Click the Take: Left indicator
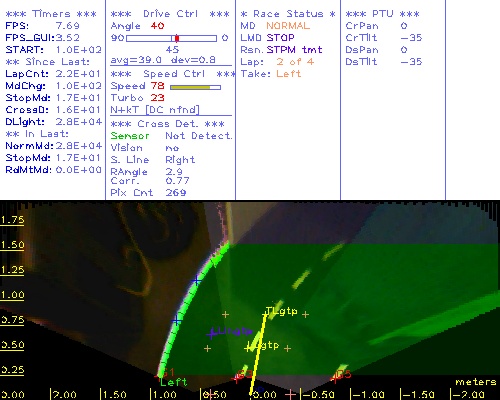 point(271,74)
